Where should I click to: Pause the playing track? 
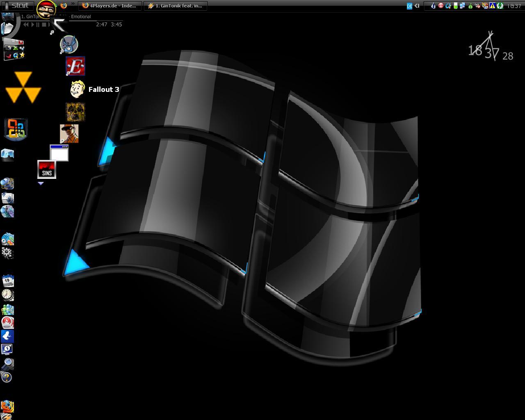click(x=38, y=25)
